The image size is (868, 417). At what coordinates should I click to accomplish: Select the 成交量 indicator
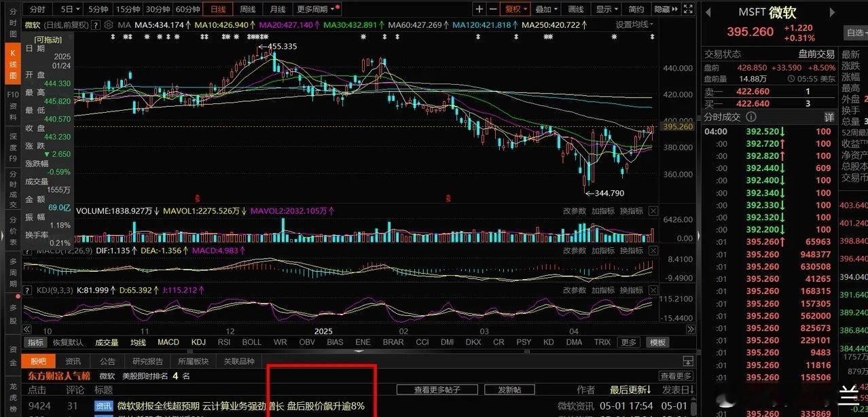point(107,342)
